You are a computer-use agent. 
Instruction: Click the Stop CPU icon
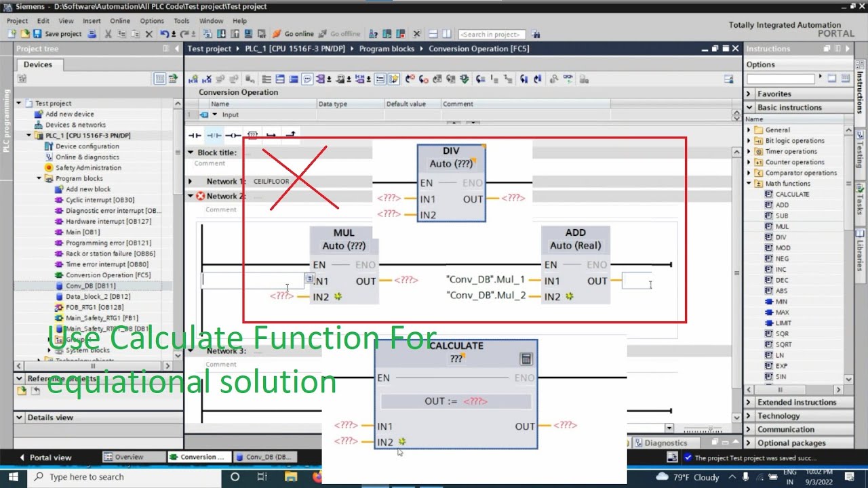tap(400, 34)
